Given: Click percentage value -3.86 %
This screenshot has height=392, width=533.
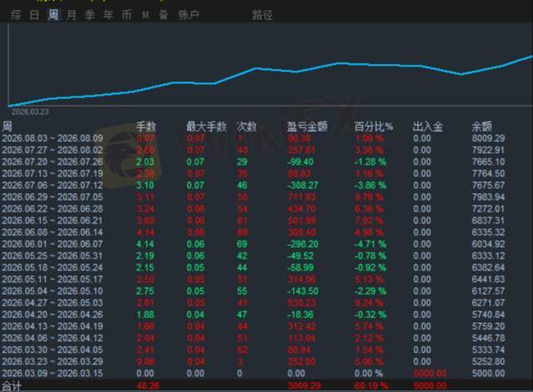Looking at the screenshot, I should (370, 186).
